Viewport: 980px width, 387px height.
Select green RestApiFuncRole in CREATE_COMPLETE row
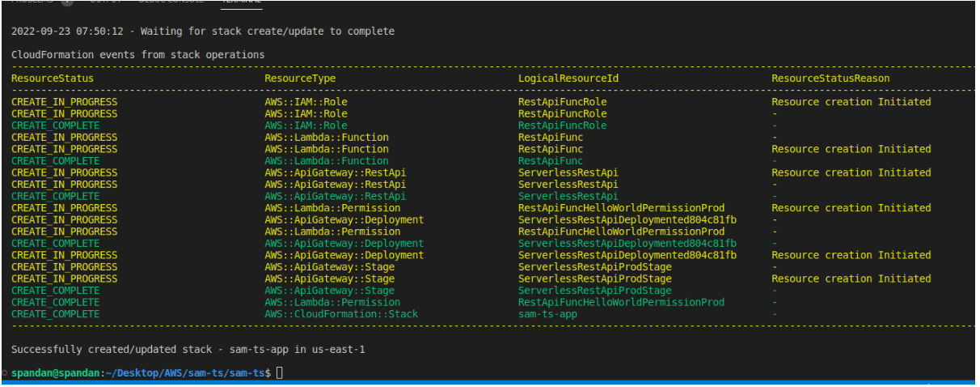pyautogui.click(x=562, y=125)
